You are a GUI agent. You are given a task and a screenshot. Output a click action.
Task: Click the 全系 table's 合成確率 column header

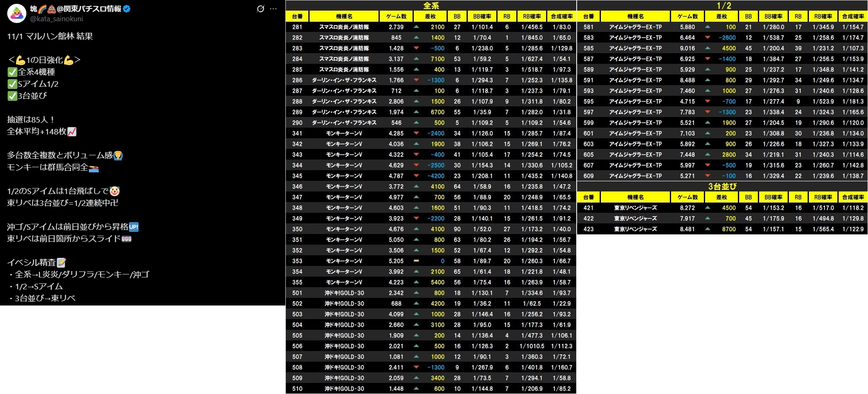click(x=561, y=16)
